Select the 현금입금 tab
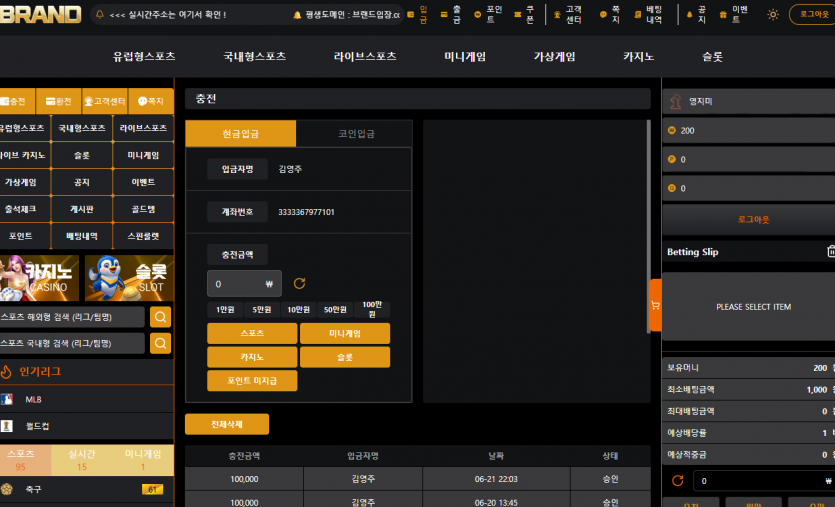 point(241,134)
